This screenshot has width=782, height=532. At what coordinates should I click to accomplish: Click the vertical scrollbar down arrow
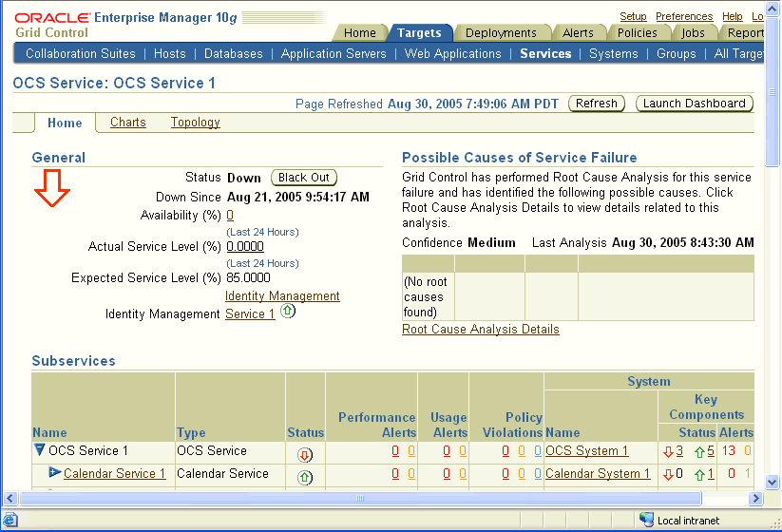(773, 482)
